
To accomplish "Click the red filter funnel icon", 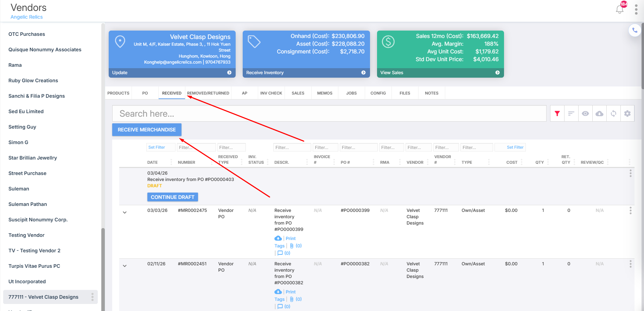I will click(557, 114).
